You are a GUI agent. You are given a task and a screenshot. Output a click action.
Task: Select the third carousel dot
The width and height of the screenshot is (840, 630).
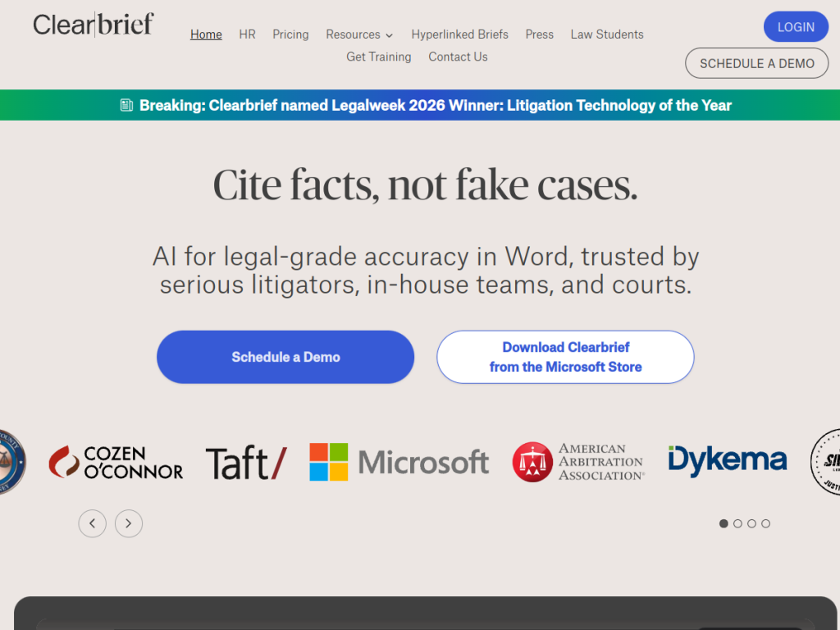pos(751,523)
